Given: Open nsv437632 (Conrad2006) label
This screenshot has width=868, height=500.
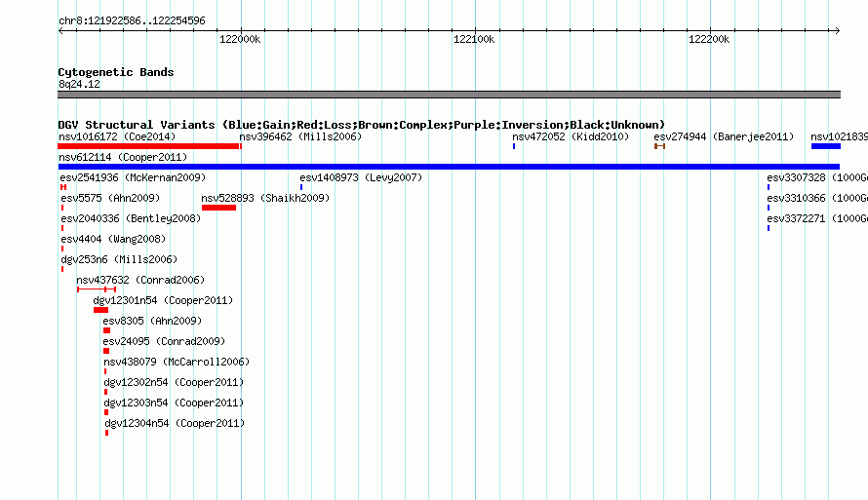Looking at the screenshot, I should tap(140, 280).
